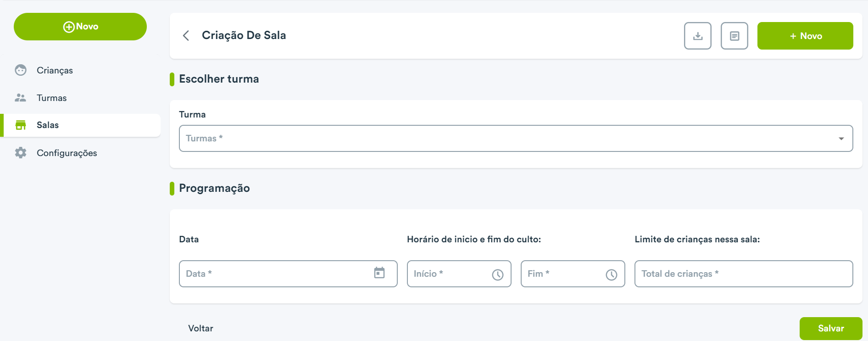
Task: Click the download icon button
Action: [x=698, y=36]
